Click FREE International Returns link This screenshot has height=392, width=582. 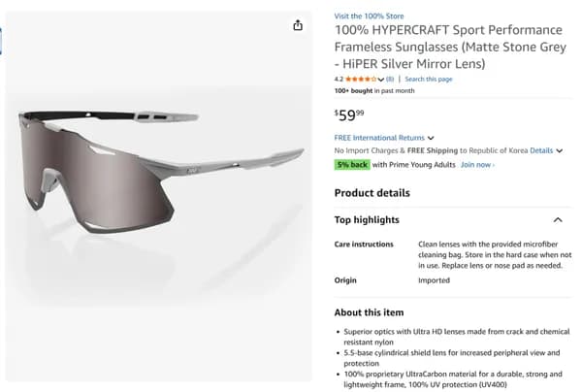tap(379, 138)
